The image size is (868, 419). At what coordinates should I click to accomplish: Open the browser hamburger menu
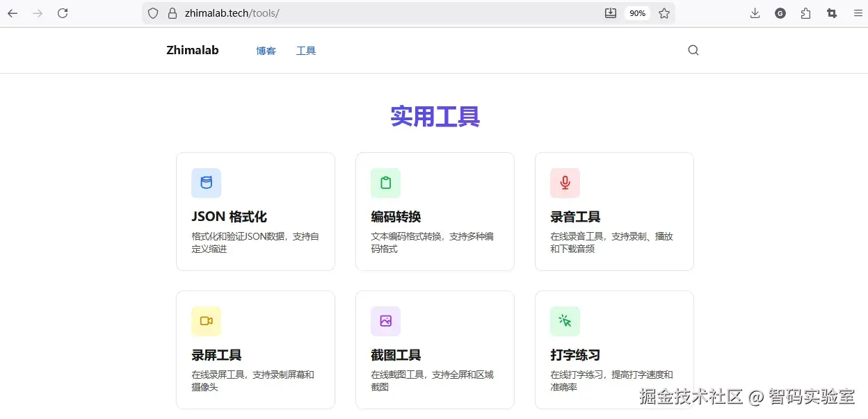click(858, 13)
